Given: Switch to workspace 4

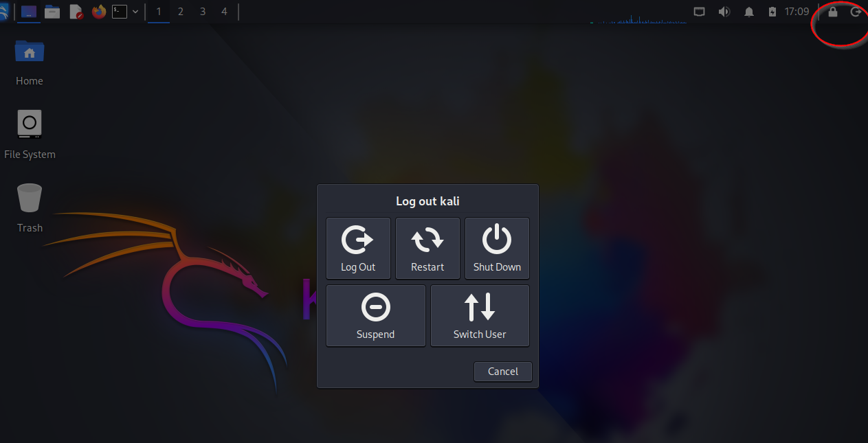Looking at the screenshot, I should pos(225,12).
